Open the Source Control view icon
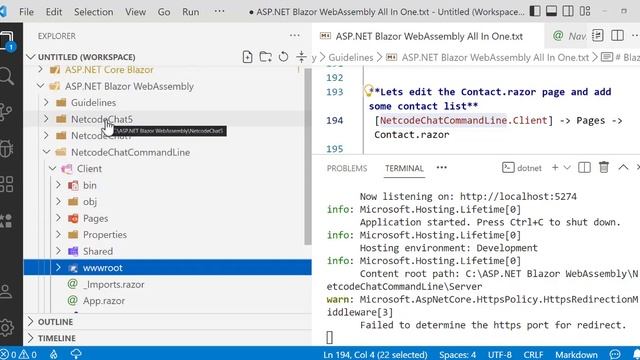640x360 pixels. coord(6,112)
